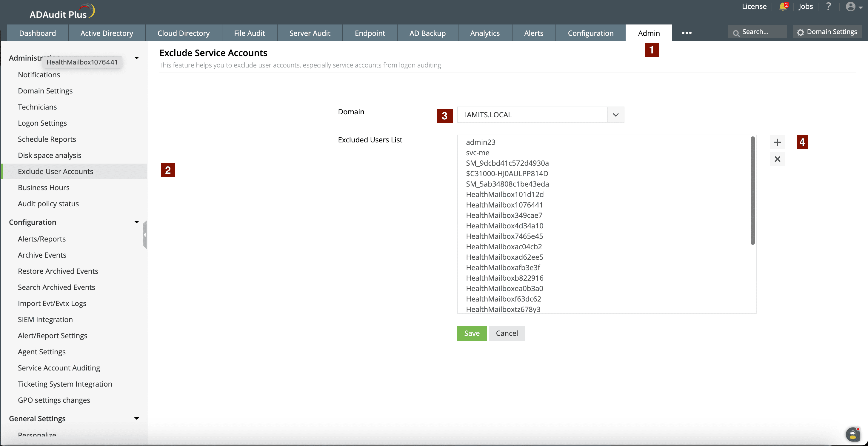The height and width of the screenshot is (446, 868).
Task: Click the help question mark icon
Action: tap(828, 7)
